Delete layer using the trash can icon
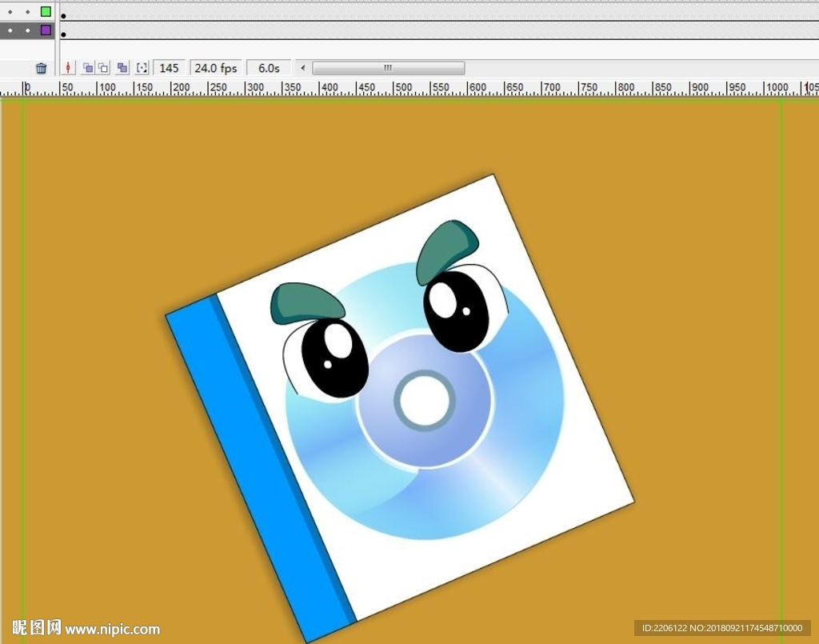This screenshot has width=819, height=644. (x=42, y=68)
